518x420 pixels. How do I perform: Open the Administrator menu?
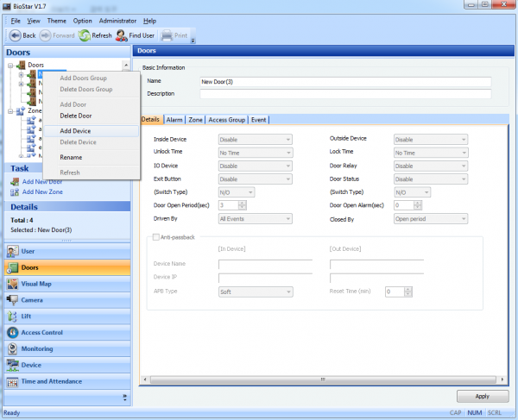(117, 20)
